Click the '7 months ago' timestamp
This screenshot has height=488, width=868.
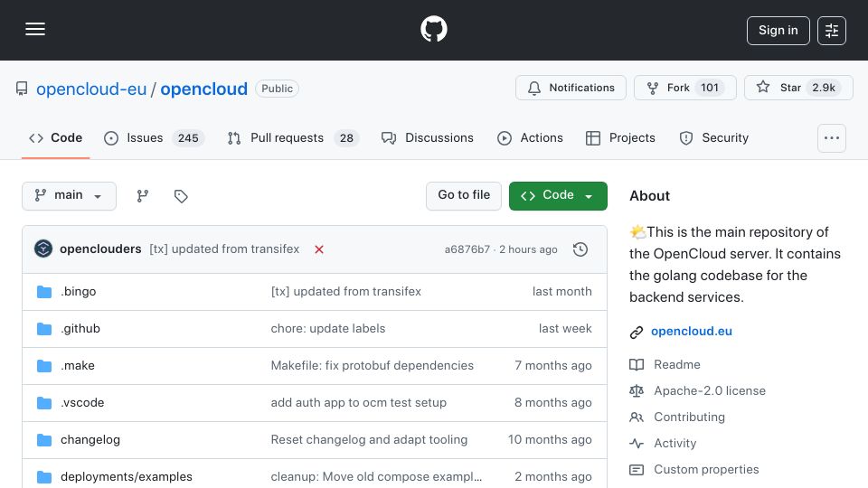point(553,366)
